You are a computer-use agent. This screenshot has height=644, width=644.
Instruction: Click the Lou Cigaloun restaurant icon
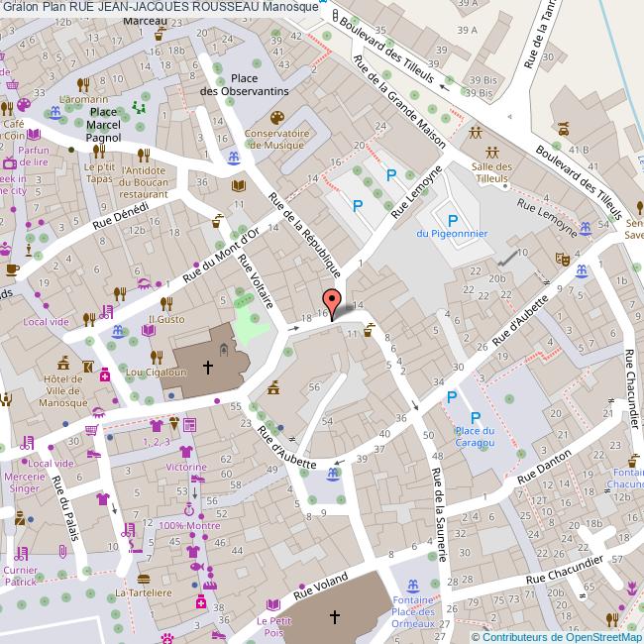[x=155, y=357]
